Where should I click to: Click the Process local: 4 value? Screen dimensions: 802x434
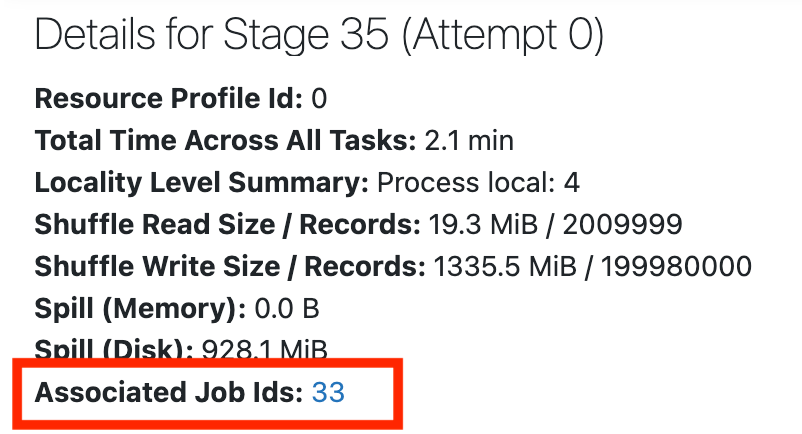(478, 184)
